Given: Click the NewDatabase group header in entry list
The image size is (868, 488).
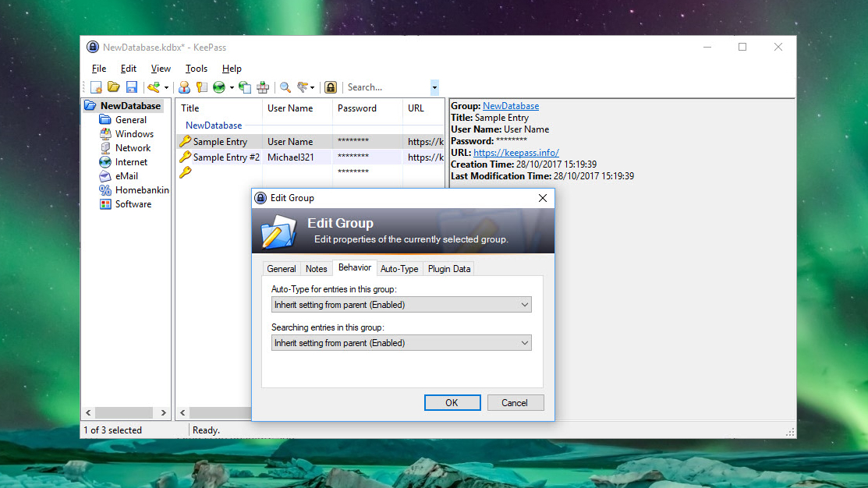Looking at the screenshot, I should coord(214,126).
